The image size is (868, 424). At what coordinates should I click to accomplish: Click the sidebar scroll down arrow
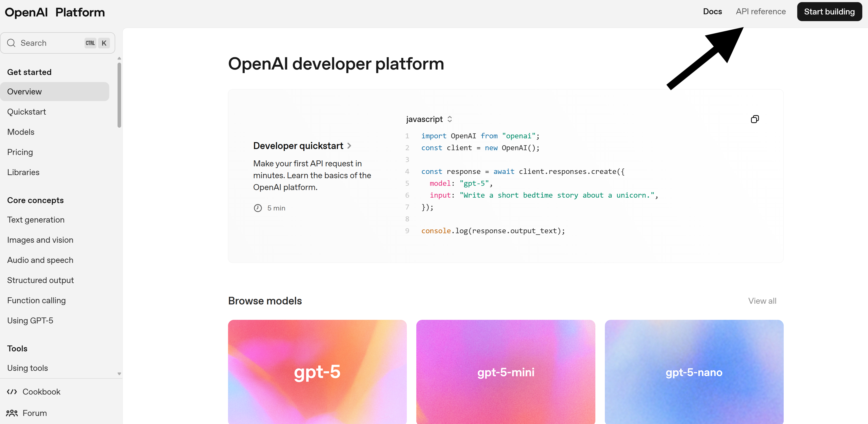[119, 374]
